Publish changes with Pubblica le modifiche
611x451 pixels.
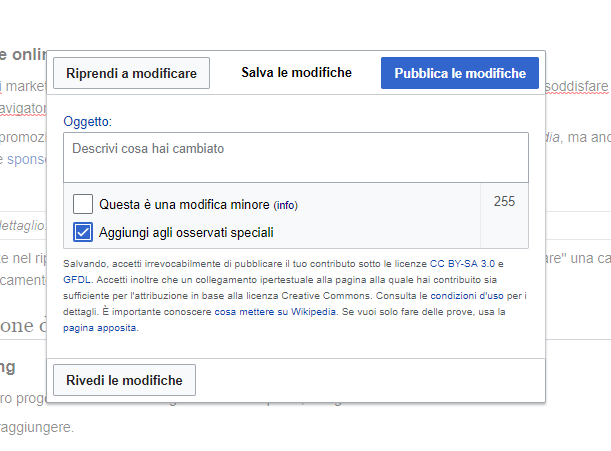click(x=460, y=73)
